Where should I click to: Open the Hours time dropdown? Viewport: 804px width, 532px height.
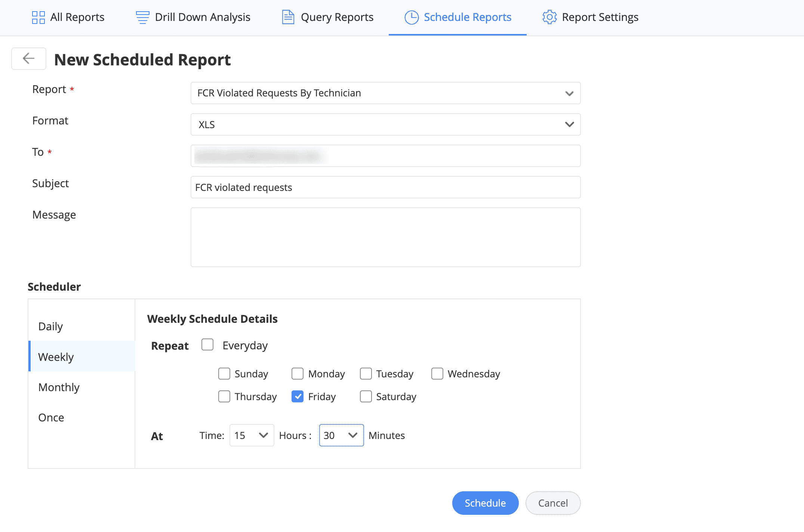[x=252, y=435]
